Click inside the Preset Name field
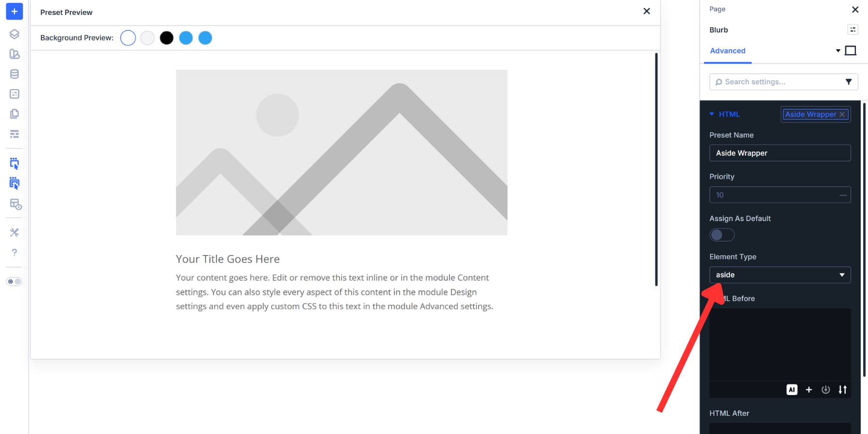The width and height of the screenshot is (868, 434). (780, 153)
